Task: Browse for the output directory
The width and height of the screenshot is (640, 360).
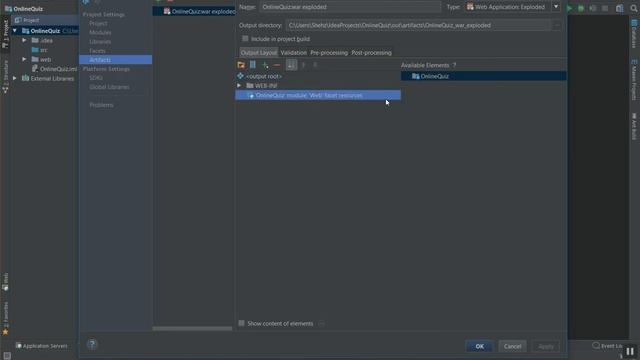Action: (x=557, y=25)
